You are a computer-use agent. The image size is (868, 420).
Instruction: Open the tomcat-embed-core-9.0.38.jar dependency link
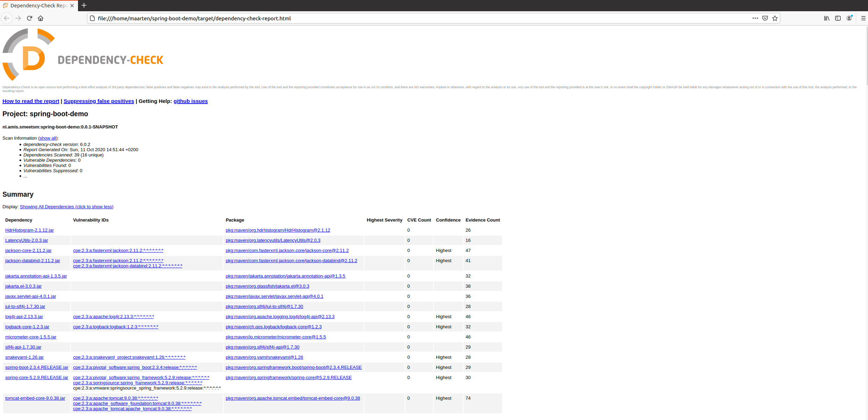(x=35, y=398)
